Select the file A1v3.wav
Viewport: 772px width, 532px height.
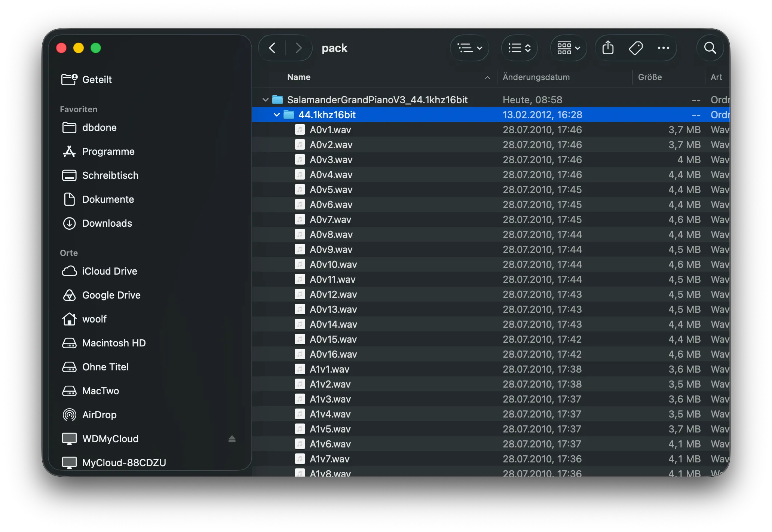coord(491,399)
